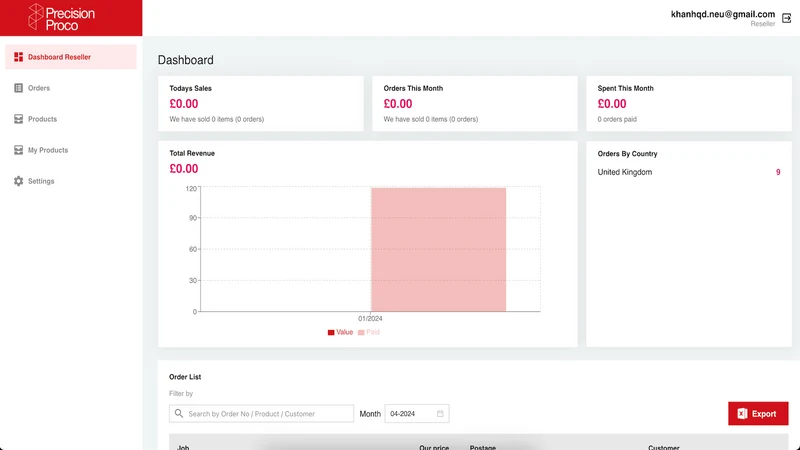800x450 pixels.
Task: Export the order list
Action: (758, 413)
